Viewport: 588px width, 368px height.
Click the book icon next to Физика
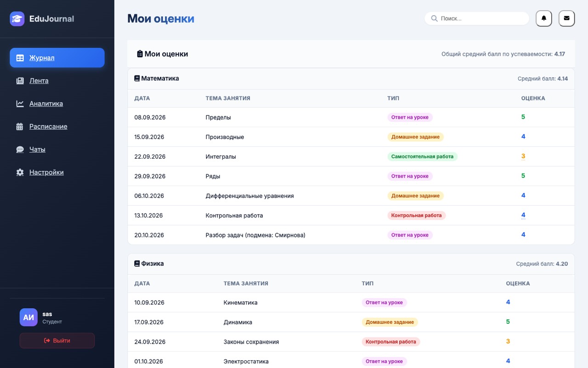coord(137,264)
